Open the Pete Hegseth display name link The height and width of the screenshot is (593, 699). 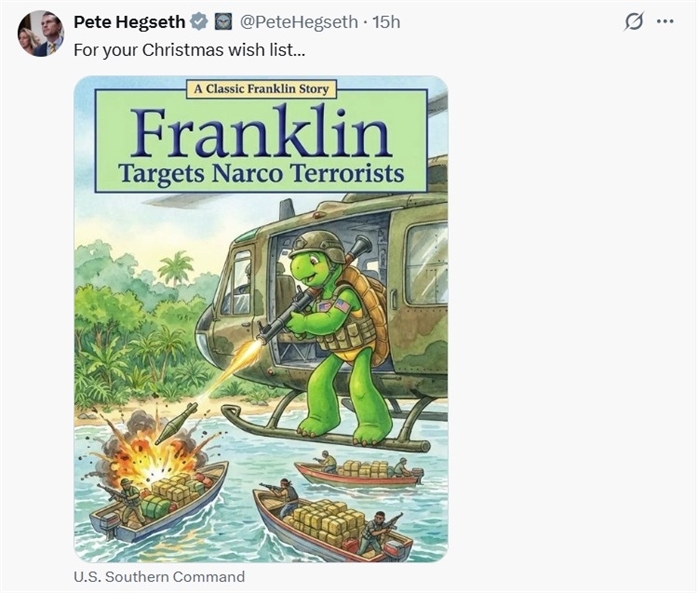(x=130, y=21)
